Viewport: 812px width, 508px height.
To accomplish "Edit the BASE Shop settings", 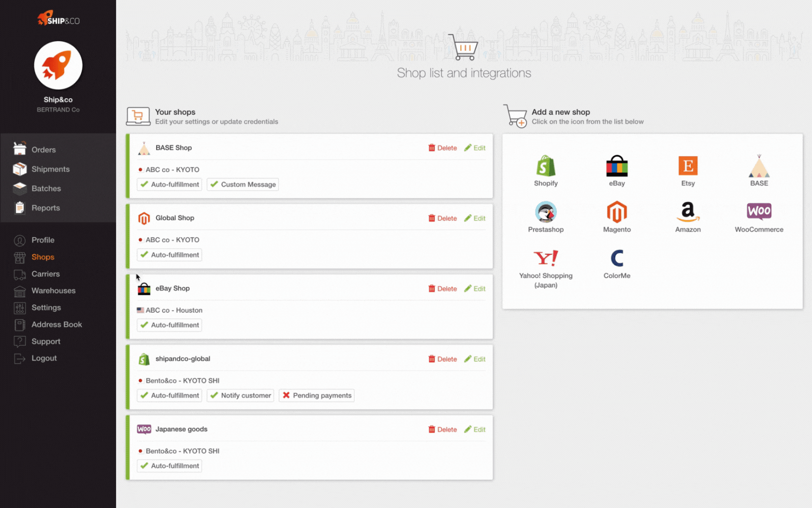I will point(475,148).
